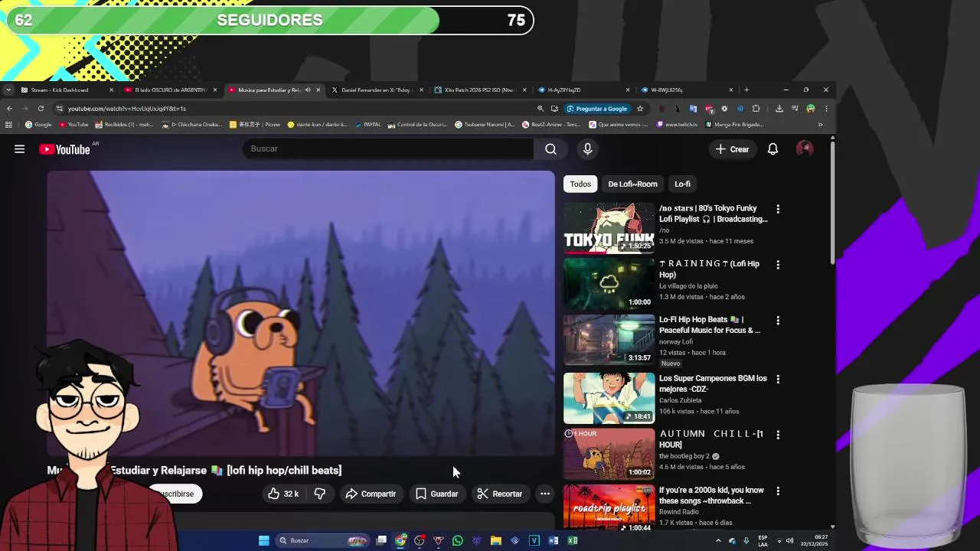The height and width of the screenshot is (551, 980).
Task: Click the Crear button
Action: [732, 149]
